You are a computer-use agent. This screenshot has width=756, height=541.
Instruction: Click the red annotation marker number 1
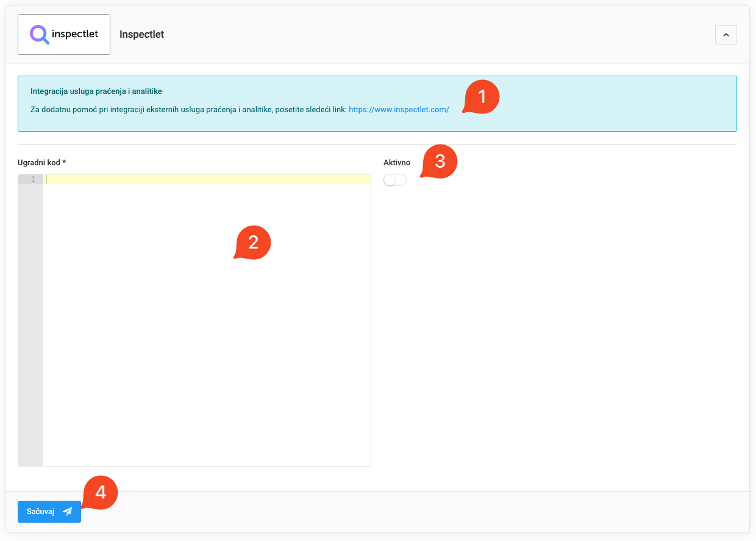pyautogui.click(x=482, y=97)
